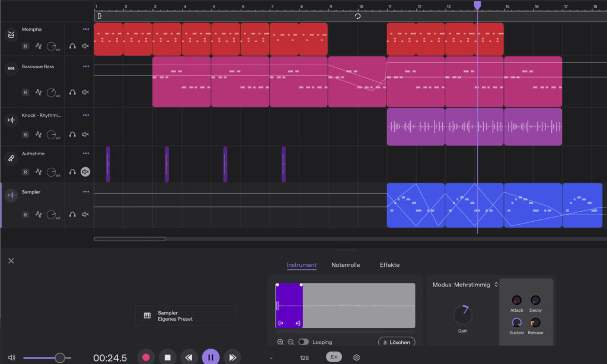
Task: Open Basswave Bass track options menu
Action: [86, 66]
